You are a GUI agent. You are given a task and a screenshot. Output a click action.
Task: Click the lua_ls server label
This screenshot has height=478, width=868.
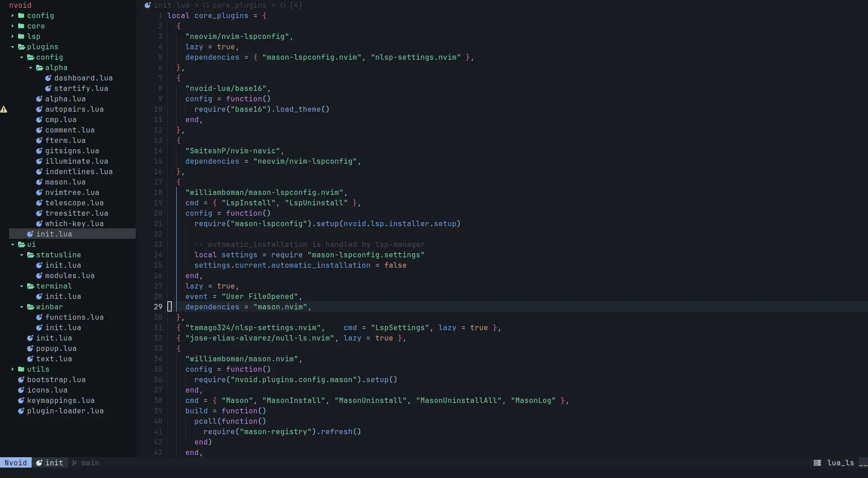[840, 463]
